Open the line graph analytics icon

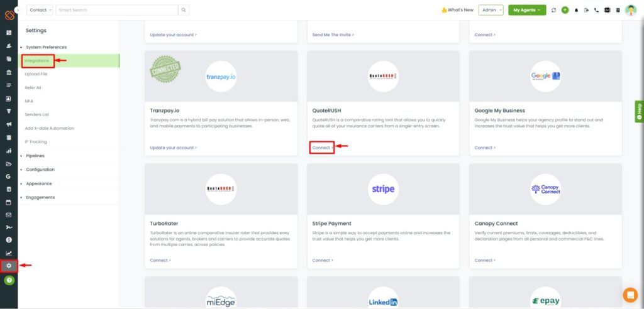click(9, 253)
